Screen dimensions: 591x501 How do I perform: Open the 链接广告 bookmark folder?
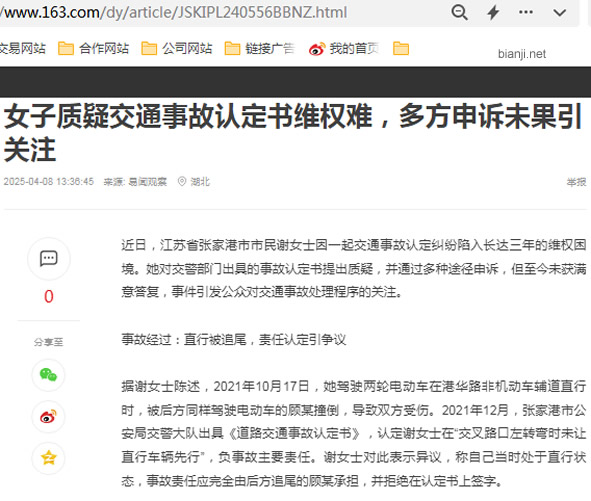point(260,49)
